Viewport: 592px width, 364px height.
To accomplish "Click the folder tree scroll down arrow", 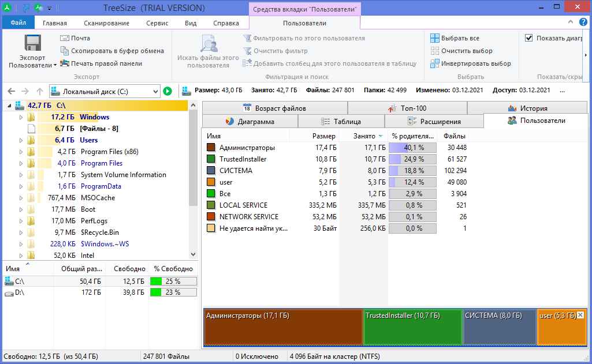I will pyautogui.click(x=193, y=254).
